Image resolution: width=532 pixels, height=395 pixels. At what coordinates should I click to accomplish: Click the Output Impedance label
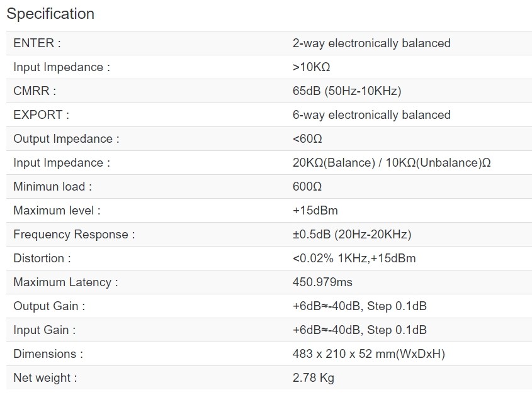[x=66, y=139]
